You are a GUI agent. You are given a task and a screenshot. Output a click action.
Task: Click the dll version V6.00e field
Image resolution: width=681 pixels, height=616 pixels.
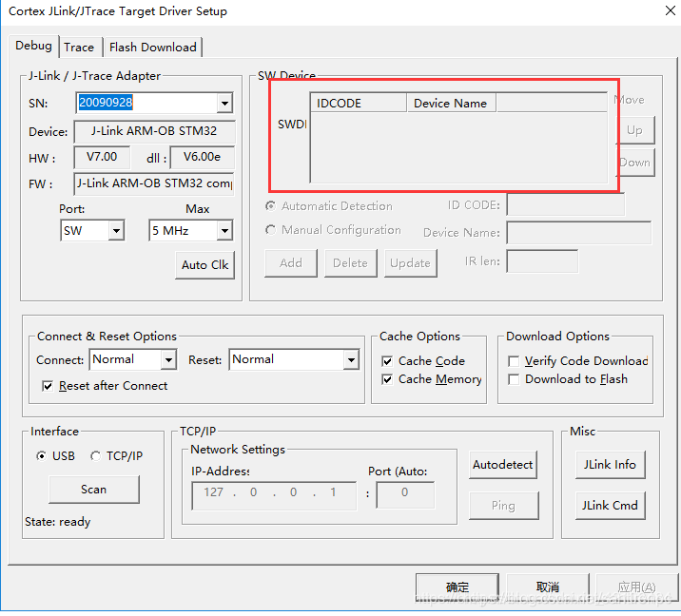[x=203, y=157]
